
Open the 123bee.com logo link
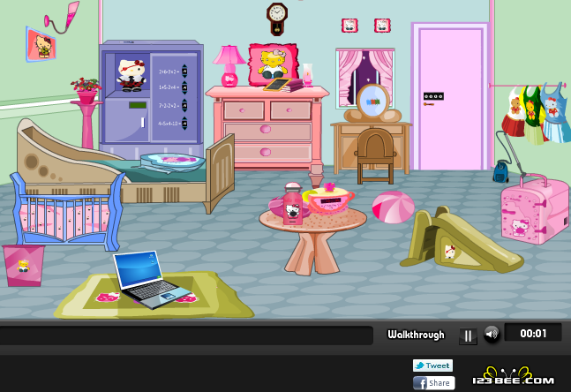tap(513, 377)
